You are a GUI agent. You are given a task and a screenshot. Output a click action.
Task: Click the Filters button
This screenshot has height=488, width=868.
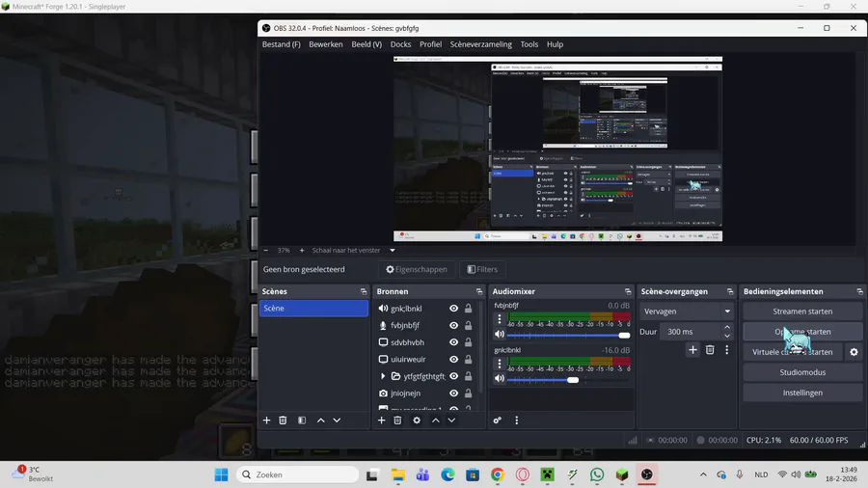[x=482, y=269]
